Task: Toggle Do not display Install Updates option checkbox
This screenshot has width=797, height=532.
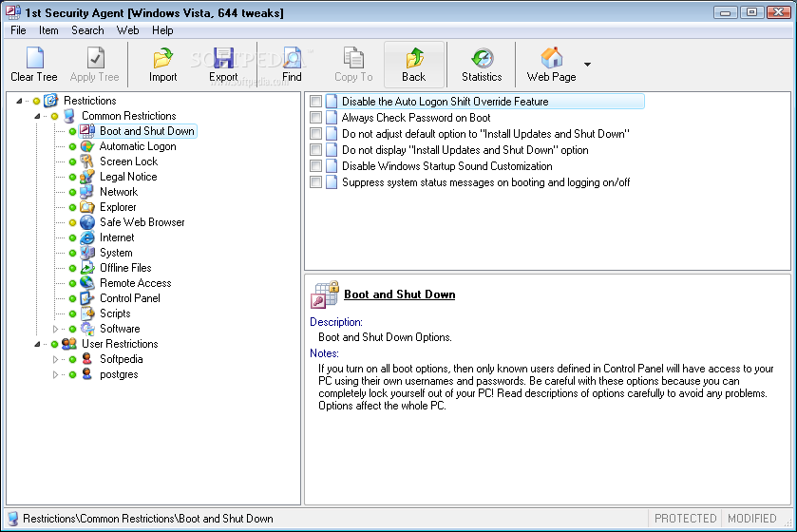Action: pos(315,150)
